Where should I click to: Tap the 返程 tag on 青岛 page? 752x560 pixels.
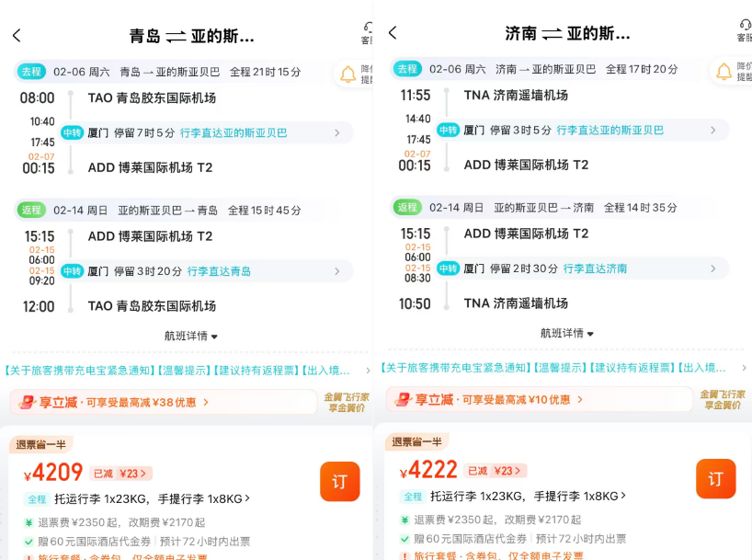[x=31, y=210]
